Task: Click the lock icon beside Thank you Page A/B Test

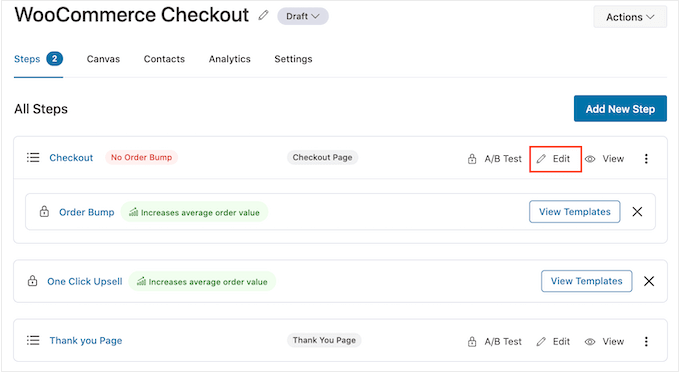Action: (472, 342)
